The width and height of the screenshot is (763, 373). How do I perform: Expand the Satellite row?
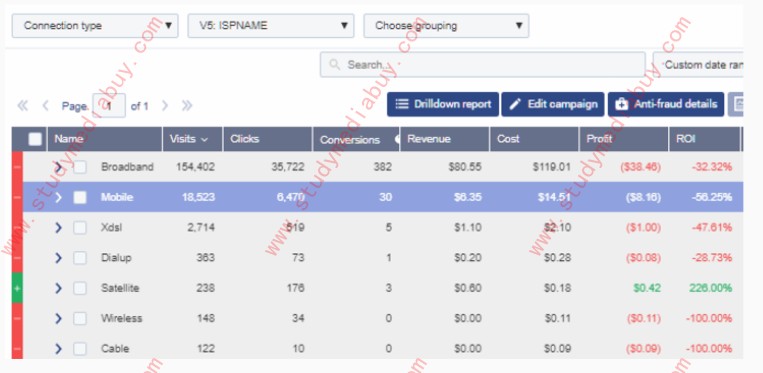58,288
